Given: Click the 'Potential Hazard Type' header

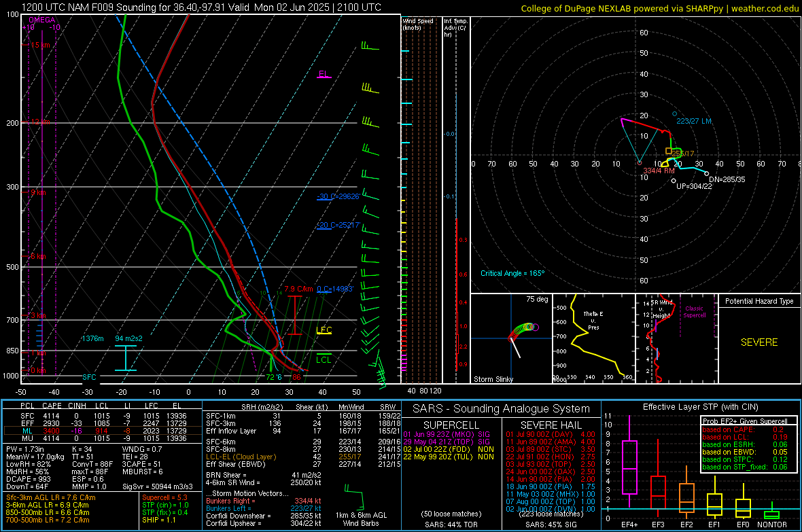Looking at the screenshot, I should 759,301.
